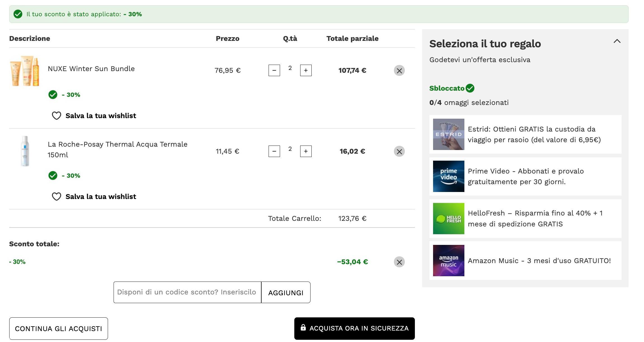Click lock icon on ACQUISTA ORA button
Image resolution: width=644 pixels, height=342 pixels.
303,327
